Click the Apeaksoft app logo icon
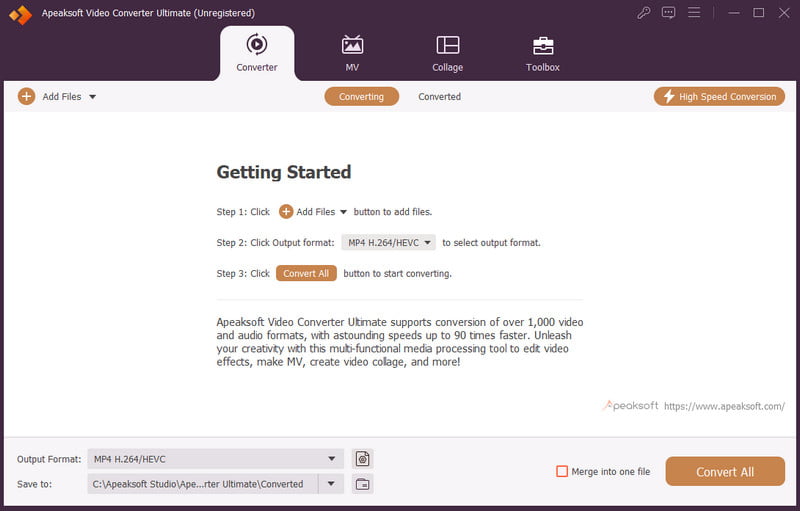The image size is (800, 511). click(x=19, y=14)
